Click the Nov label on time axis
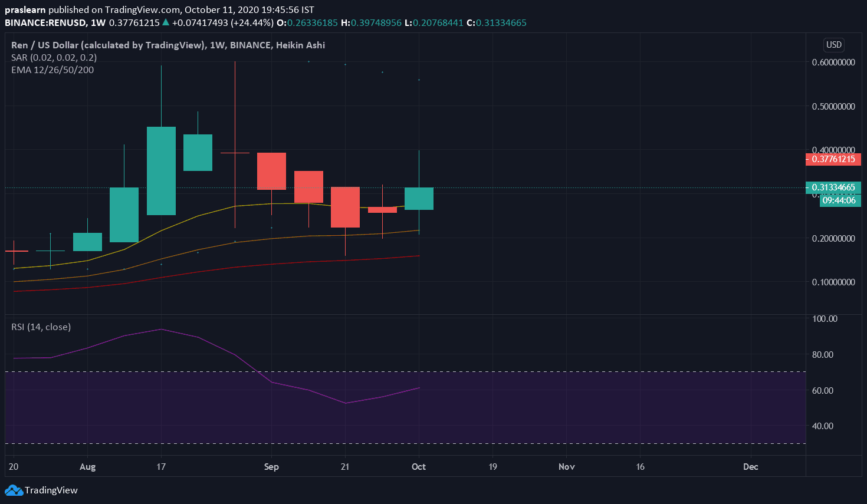This screenshot has width=867, height=504. pyautogui.click(x=566, y=466)
